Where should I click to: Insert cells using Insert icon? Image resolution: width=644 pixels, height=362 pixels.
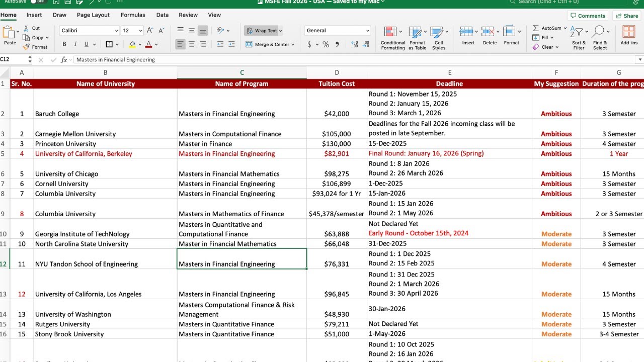tap(466, 31)
